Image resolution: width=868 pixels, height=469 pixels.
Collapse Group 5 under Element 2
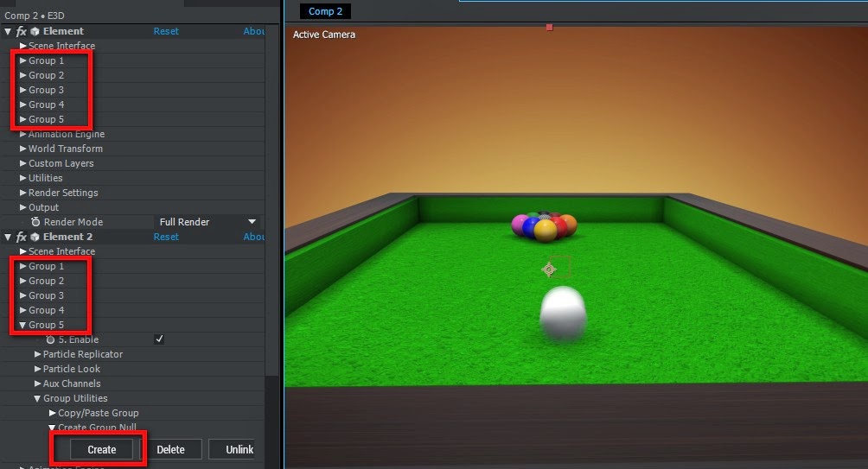[x=22, y=326]
